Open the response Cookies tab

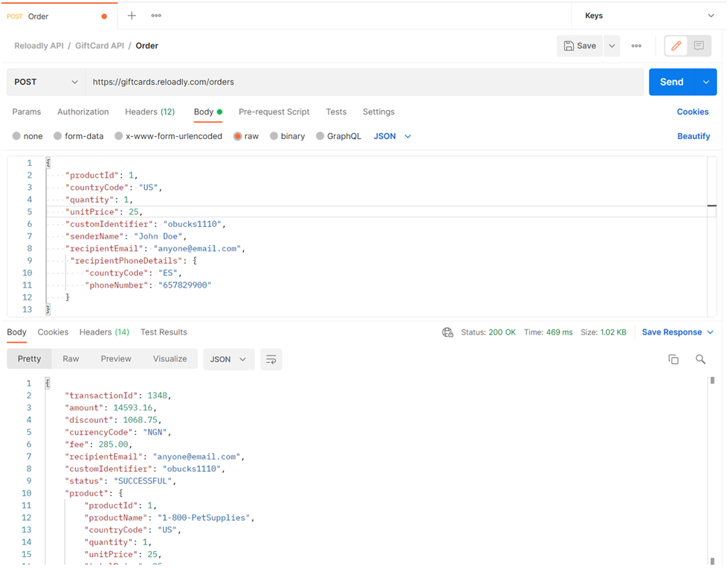click(x=53, y=332)
